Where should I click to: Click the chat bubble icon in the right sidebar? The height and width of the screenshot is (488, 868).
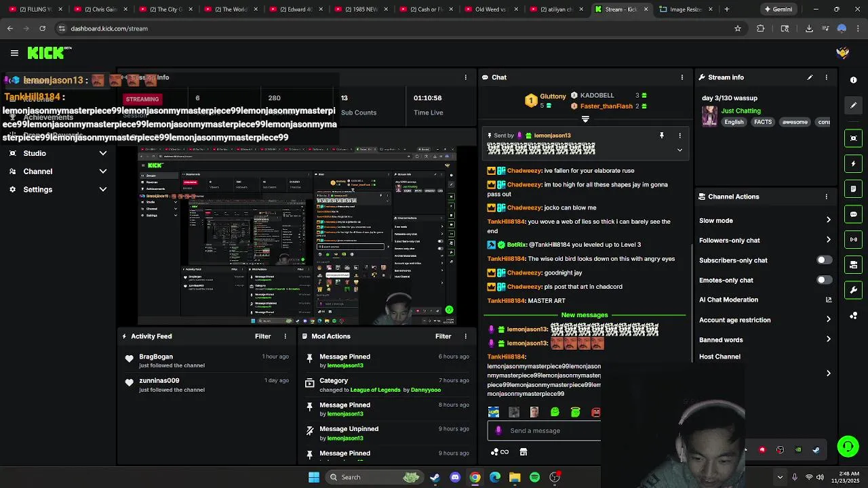point(854,214)
